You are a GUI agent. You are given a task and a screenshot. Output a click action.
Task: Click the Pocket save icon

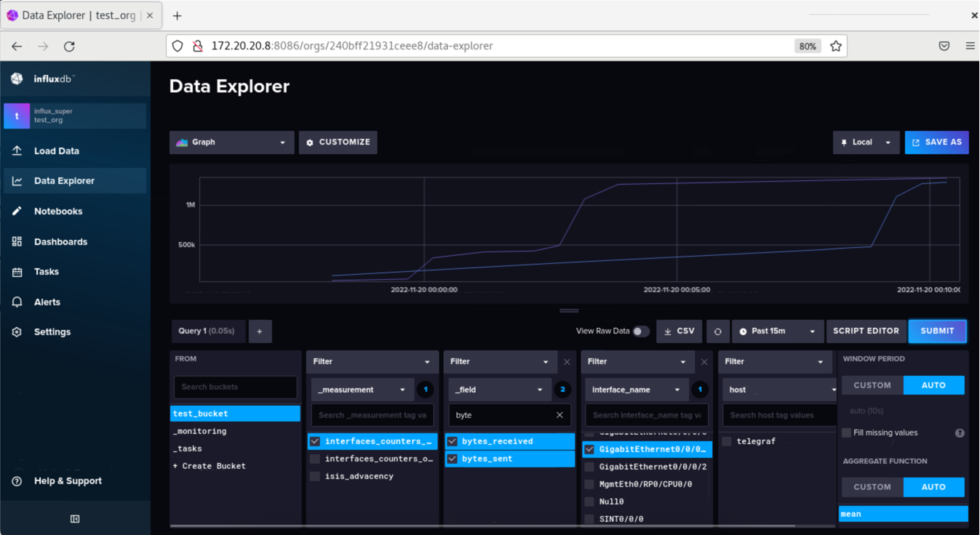point(944,46)
